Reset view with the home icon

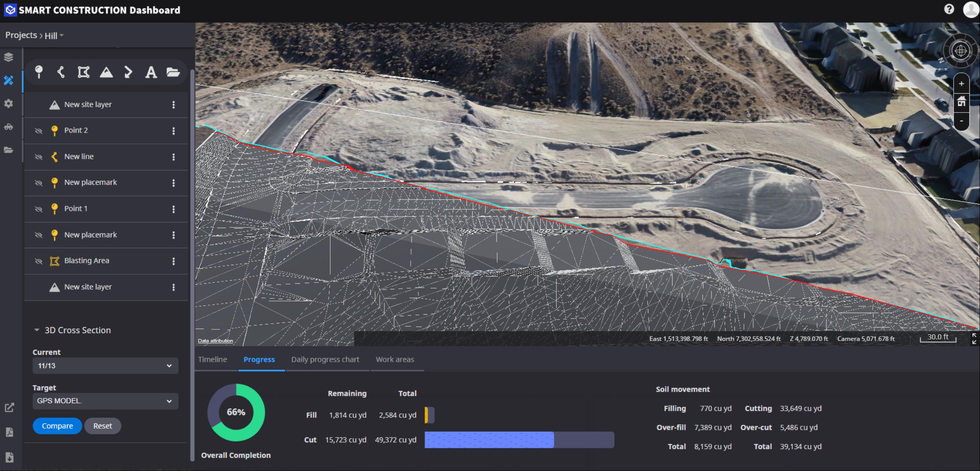pyautogui.click(x=962, y=102)
